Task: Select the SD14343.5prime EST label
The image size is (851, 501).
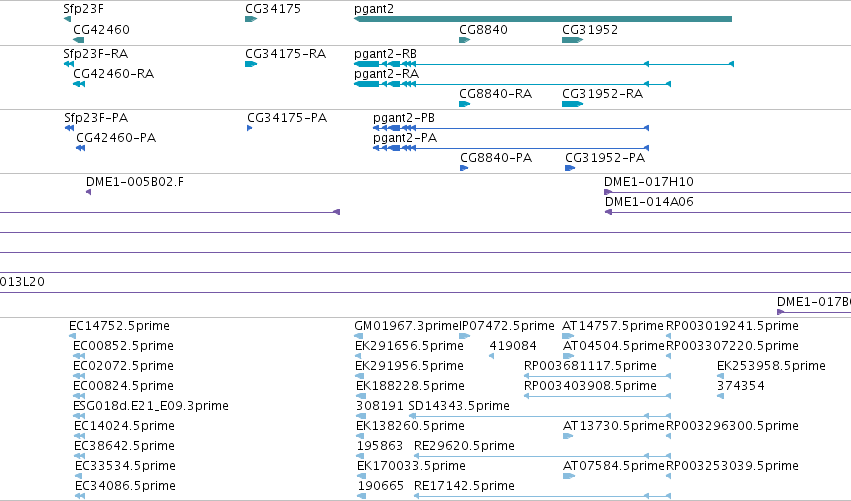Action: tap(459, 405)
